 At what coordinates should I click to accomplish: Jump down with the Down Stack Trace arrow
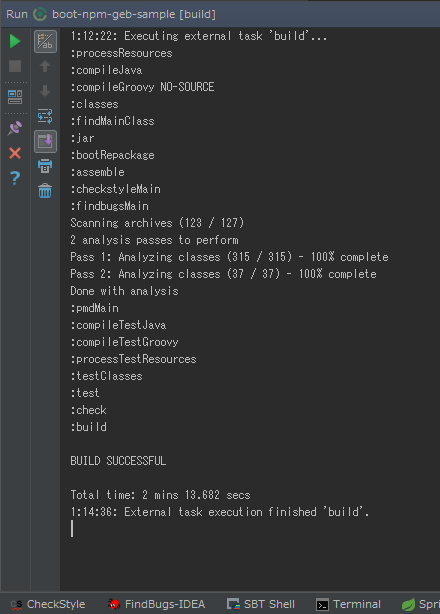click(45, 91)
